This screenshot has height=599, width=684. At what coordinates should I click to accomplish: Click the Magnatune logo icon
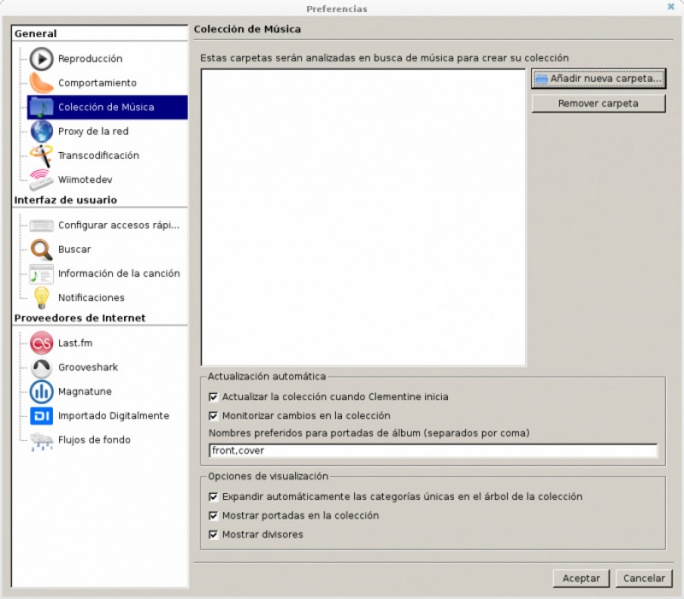tap(41, 392)
